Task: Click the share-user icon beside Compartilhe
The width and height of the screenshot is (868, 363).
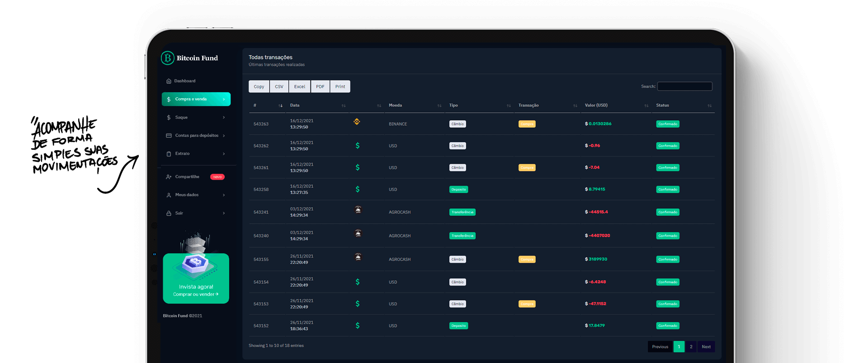Action: click(169, 177)
